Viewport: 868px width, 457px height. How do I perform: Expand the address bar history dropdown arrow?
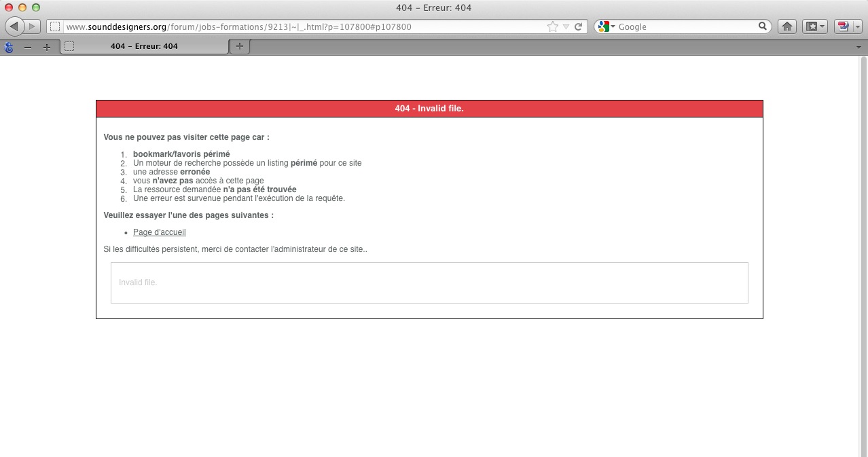(x=566, y=27)
